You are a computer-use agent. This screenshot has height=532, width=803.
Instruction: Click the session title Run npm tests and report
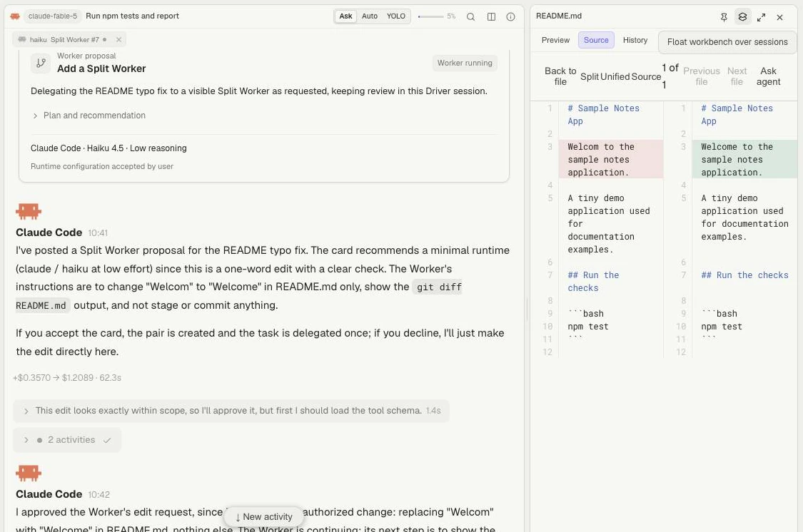click(132, 16)
